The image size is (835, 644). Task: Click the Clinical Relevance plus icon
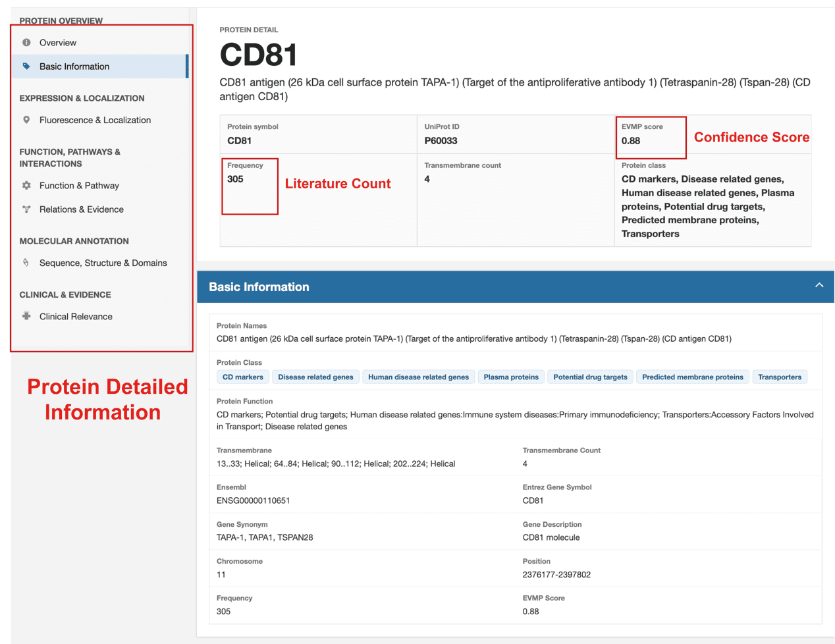[x=26, y=316]
